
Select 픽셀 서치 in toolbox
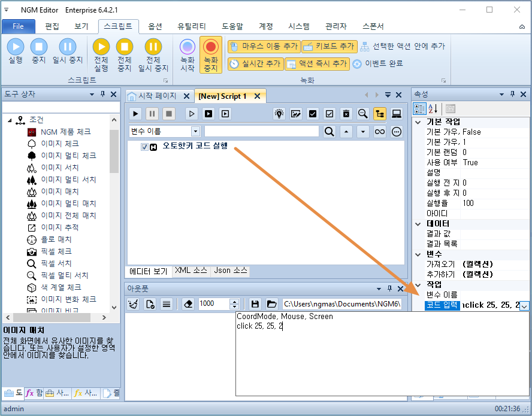(56, 263)
